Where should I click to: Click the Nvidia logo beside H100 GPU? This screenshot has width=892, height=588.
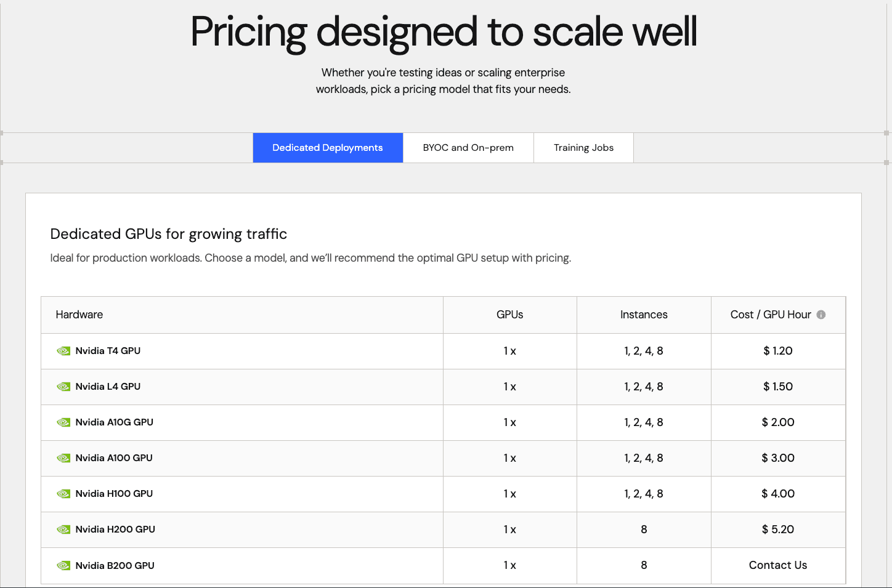(63, 494)
